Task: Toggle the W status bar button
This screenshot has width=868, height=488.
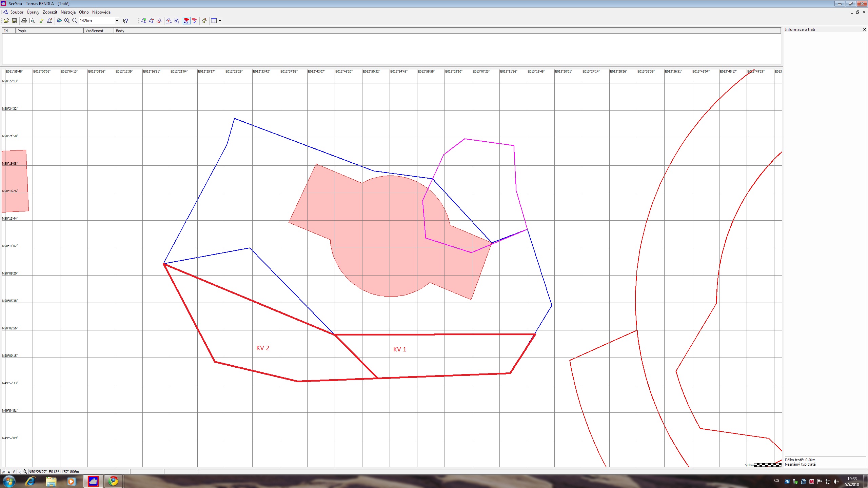Action: (x=3, y=472)
